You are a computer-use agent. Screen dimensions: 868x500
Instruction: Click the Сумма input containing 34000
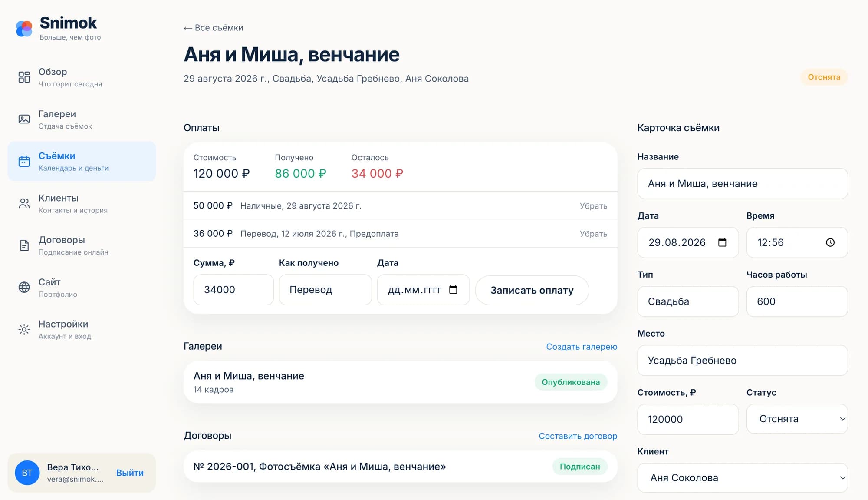pyautogui.click(x=233, y=290)
